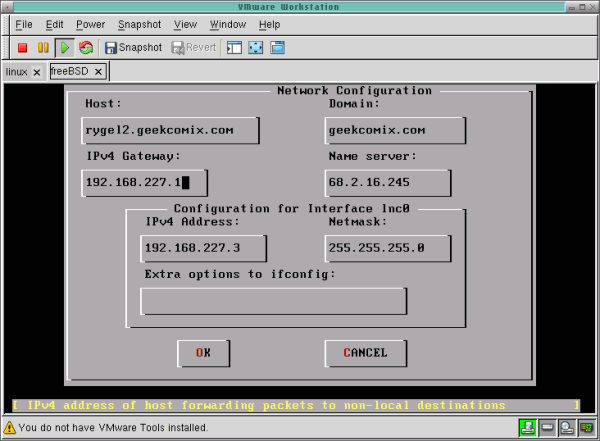Confirm network configuration with OK
Viewport: 600px width, 441px height.
[204, 353]
